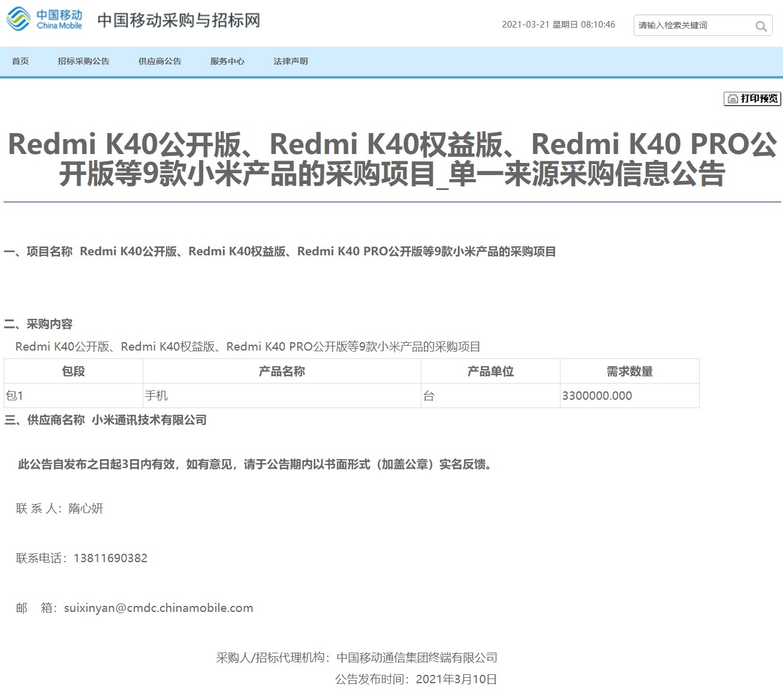783x700 pixels.
Task: Click the contact email suixinyan@cmdc.chinamobile.com
Action: [158, 608]
